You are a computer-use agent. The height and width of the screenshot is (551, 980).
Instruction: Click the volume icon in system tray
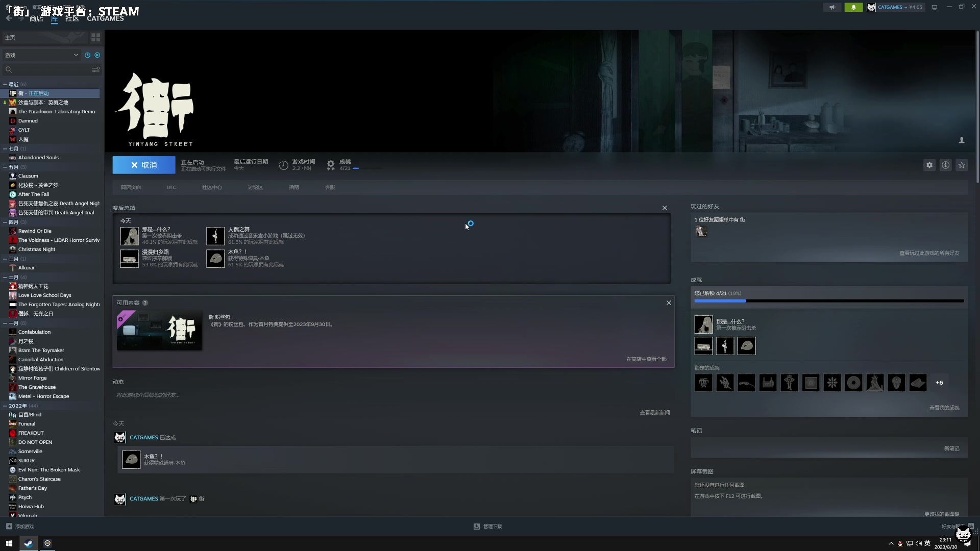pos(918,543)
